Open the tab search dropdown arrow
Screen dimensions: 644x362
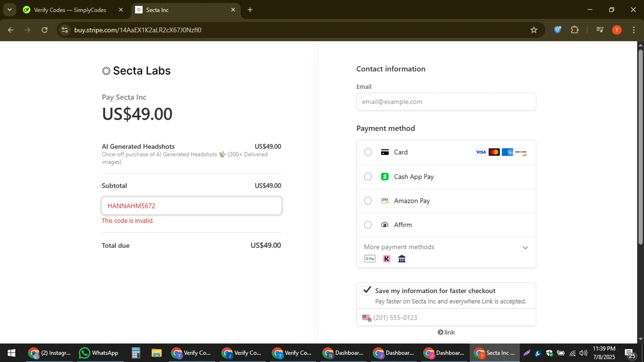[x=9, y=9]
